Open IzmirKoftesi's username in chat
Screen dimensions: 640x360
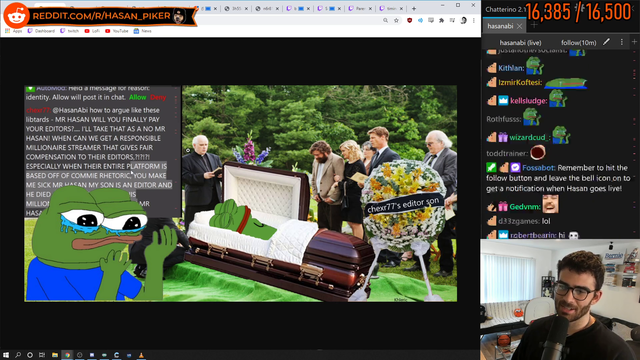(x=520, y=82)
